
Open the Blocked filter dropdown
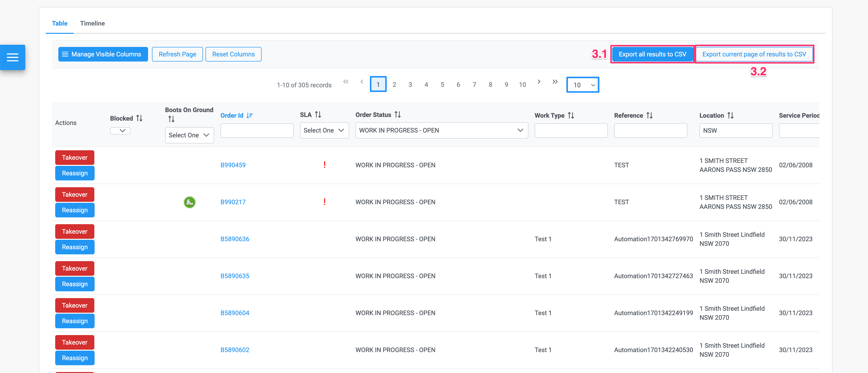click(120, 131)
